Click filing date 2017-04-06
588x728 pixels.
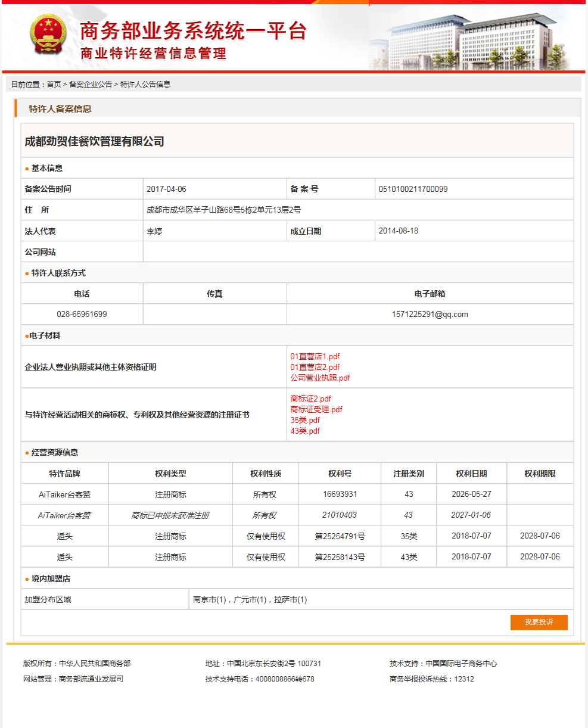166,189
